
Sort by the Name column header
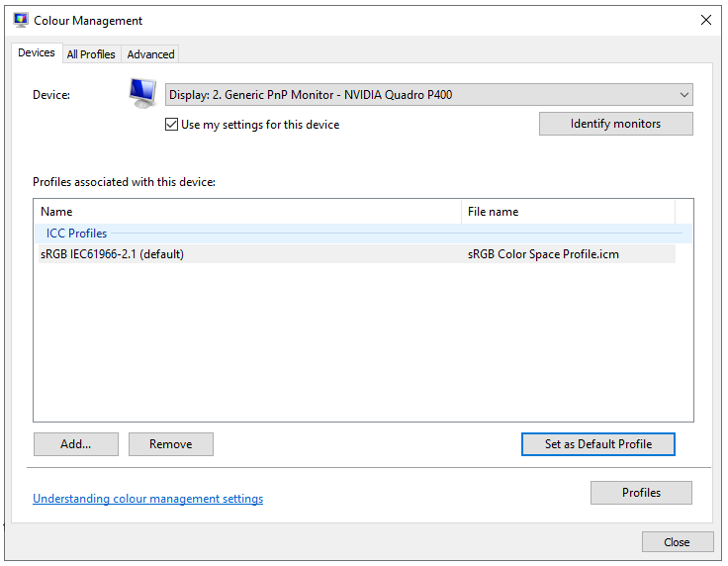click(248, 212)
